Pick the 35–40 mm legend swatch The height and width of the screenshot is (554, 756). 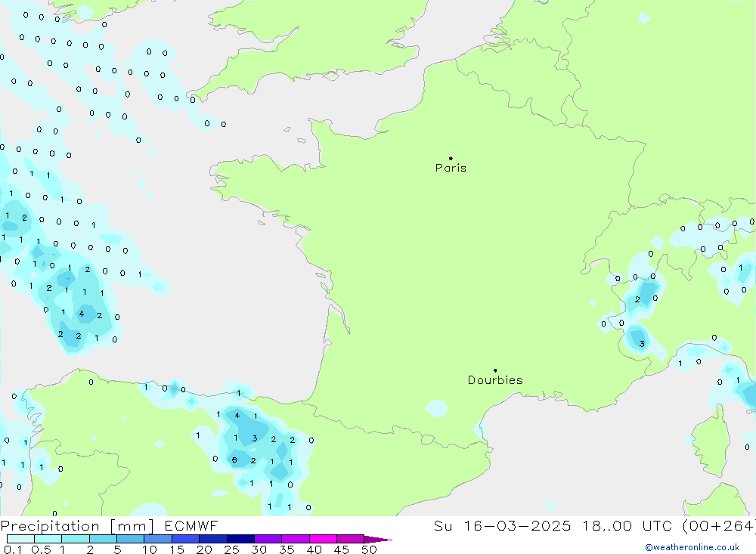(295, 539)
